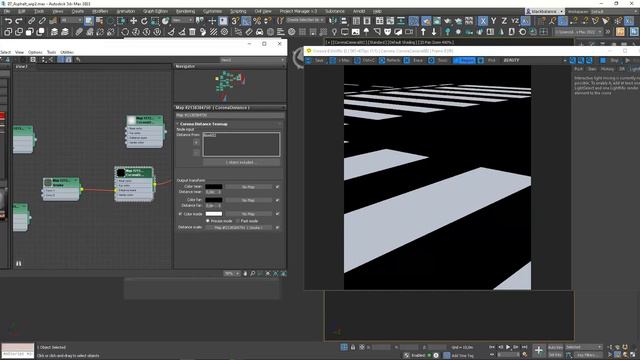640x360 pixels.
Task: Click the Distance from objects list box
Action: pyautogui.click(x=241, y=144)
